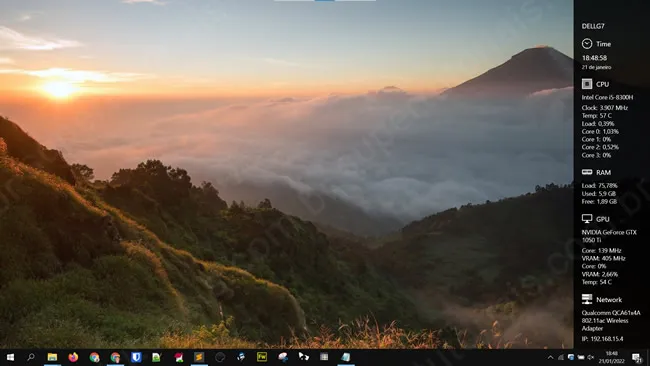Click the GPU 'VRAM: 405 MHz' reading
Image resolution: width=650 pixels, height=366 pixels.
pos(603,258)
